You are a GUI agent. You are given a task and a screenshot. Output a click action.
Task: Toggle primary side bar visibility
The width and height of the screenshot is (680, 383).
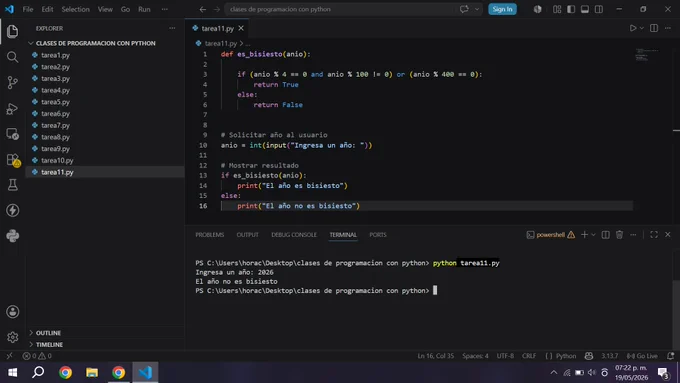coord(571,9)
